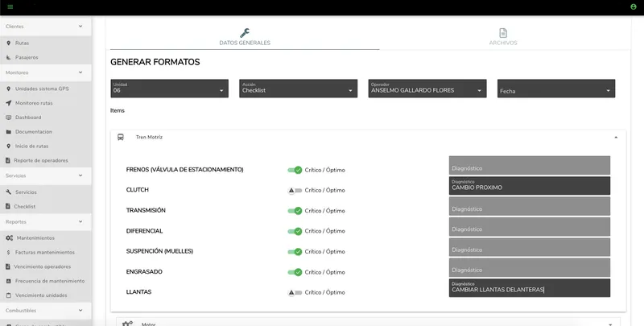Click the DIFERENCIAL Diagnóstico input field
The height and width of the screenshot is (326, 644).
pos(530,227)
